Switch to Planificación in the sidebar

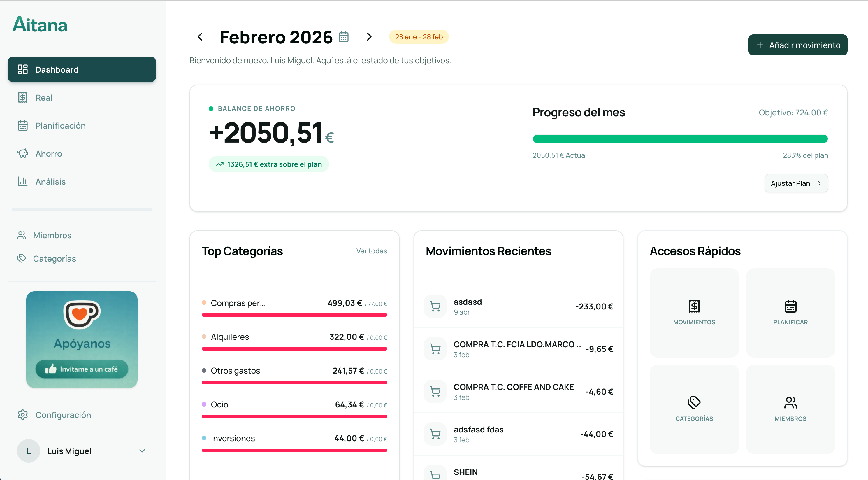coord(60,126)
